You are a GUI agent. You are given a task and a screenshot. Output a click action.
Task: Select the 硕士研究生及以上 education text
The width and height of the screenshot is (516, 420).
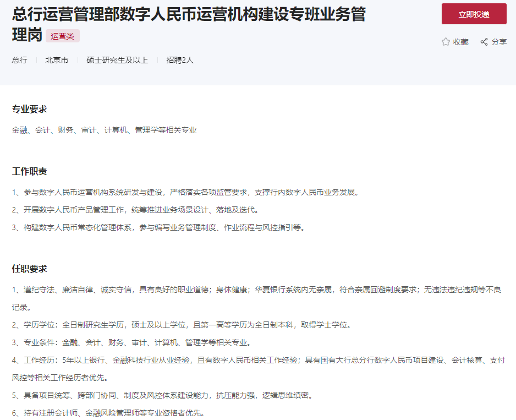pyautogui.click(x=117, y=60)
